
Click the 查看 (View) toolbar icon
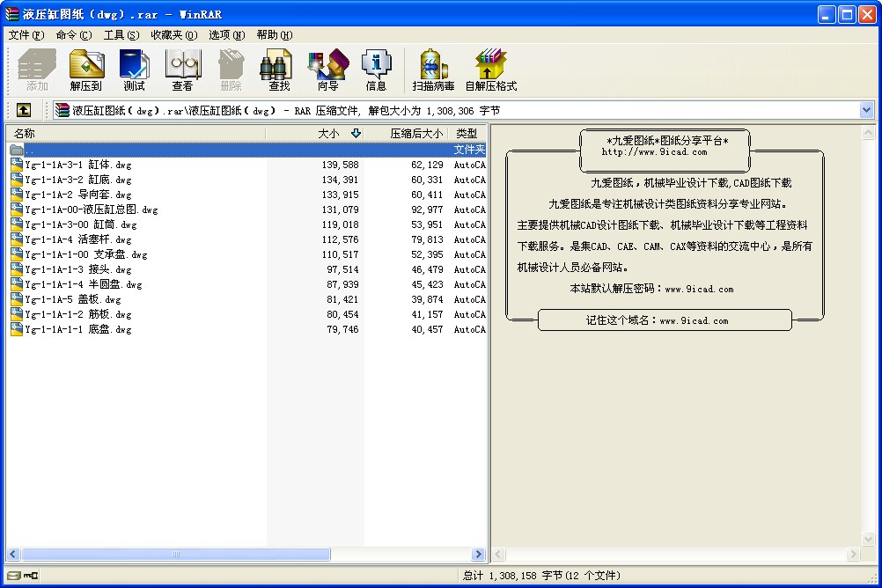(x=182, y=70)
